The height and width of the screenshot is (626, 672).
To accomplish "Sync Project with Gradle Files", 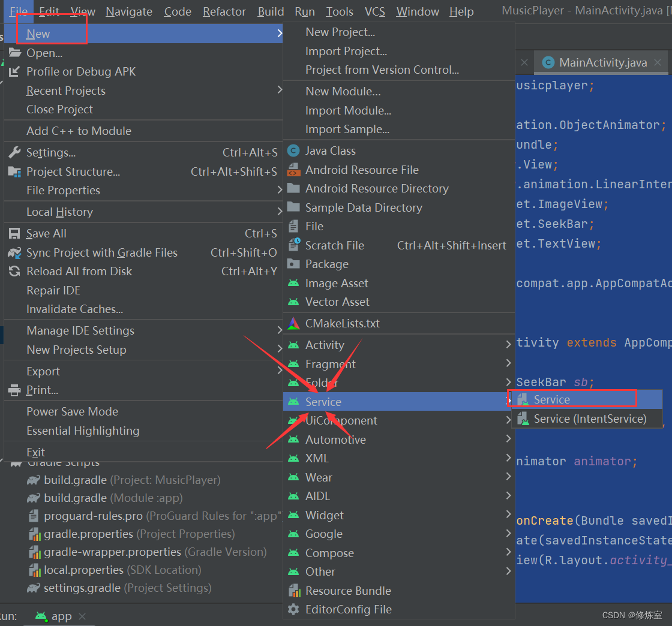I will click(x=101, y=252).
